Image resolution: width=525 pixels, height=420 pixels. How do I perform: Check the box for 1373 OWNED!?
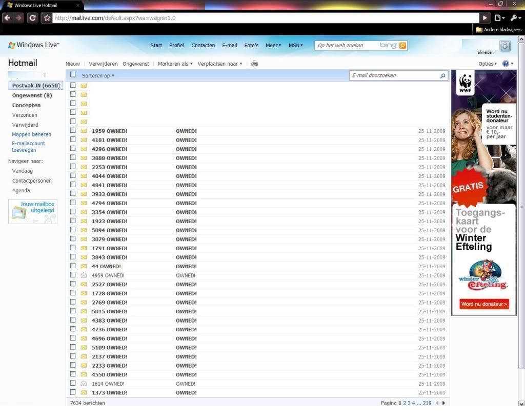(73, 392)
